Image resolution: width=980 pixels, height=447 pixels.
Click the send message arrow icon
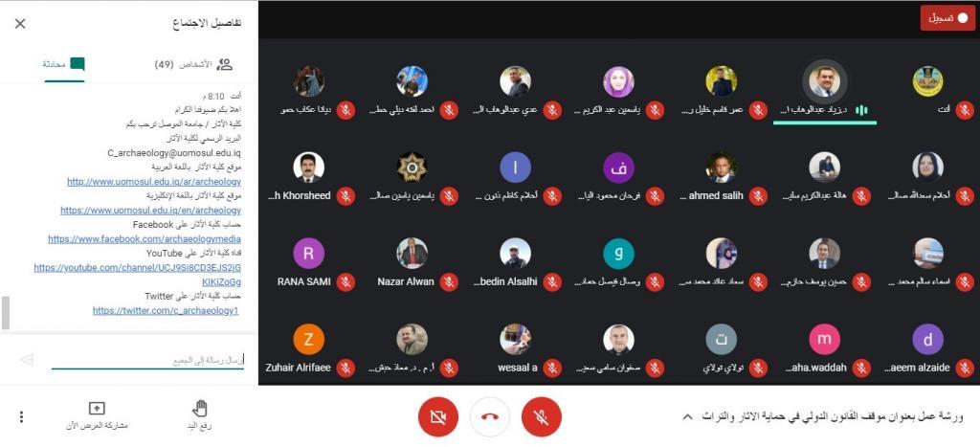[26, 360]
